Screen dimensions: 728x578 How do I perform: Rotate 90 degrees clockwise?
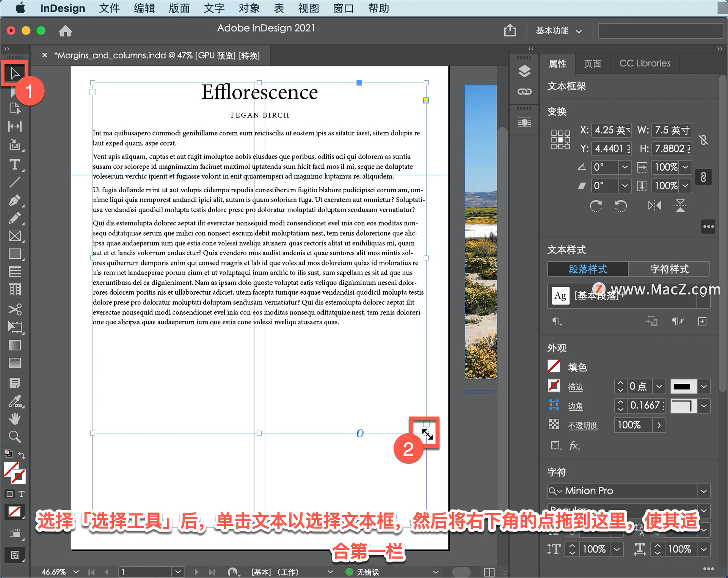coord(596,206)
